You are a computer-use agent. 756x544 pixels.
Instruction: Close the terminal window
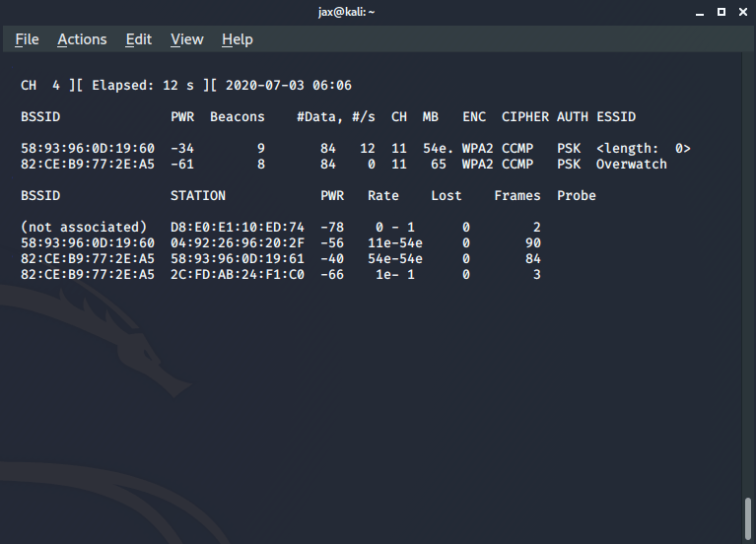pyautogui.click(x=741, y=12)
